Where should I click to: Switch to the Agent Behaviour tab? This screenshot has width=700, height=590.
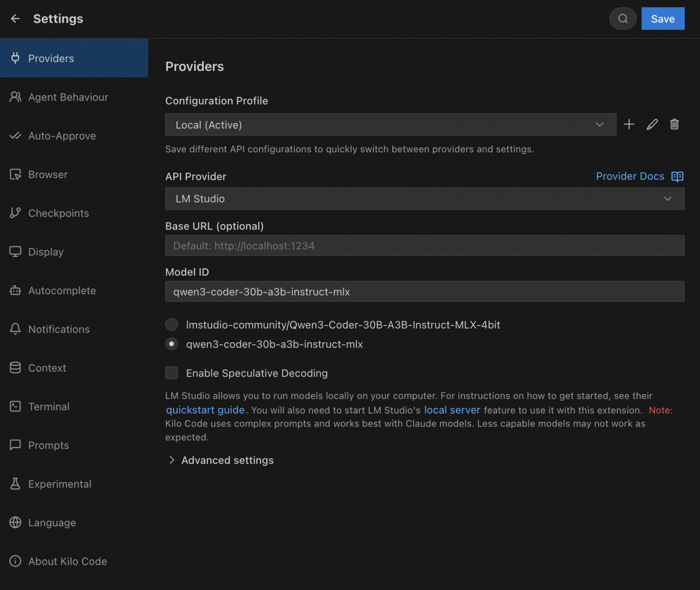[x=68, y=97]
